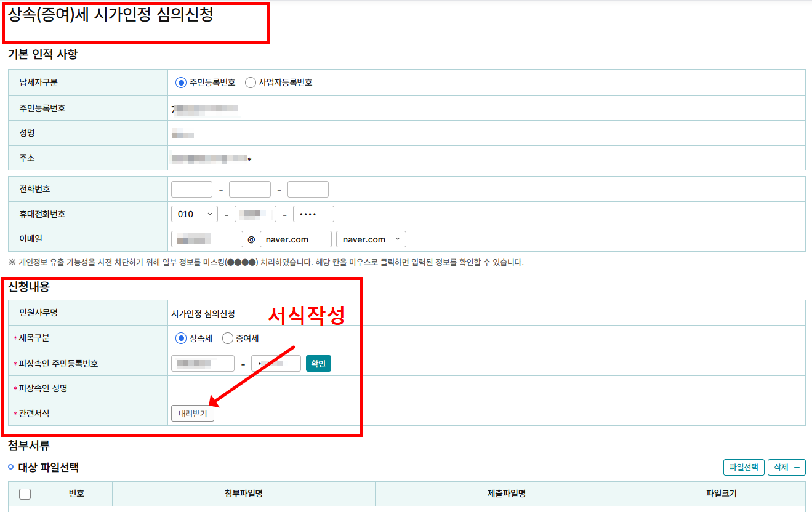
Task: Download the form with 내려받기 button
Action: click(x=193, y=414)
